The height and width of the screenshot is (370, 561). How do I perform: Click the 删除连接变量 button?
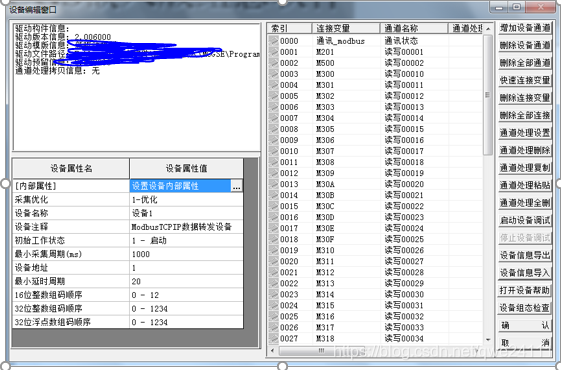(525, 98)
